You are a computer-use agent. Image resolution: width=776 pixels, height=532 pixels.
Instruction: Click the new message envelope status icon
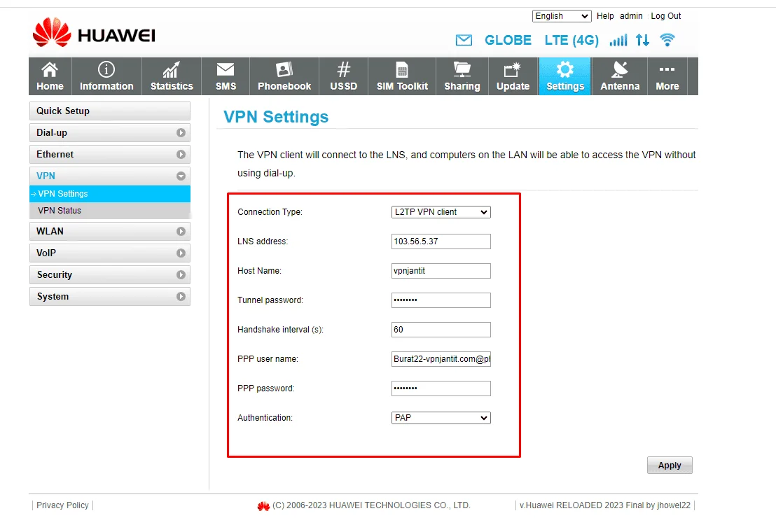coord(464,40)
